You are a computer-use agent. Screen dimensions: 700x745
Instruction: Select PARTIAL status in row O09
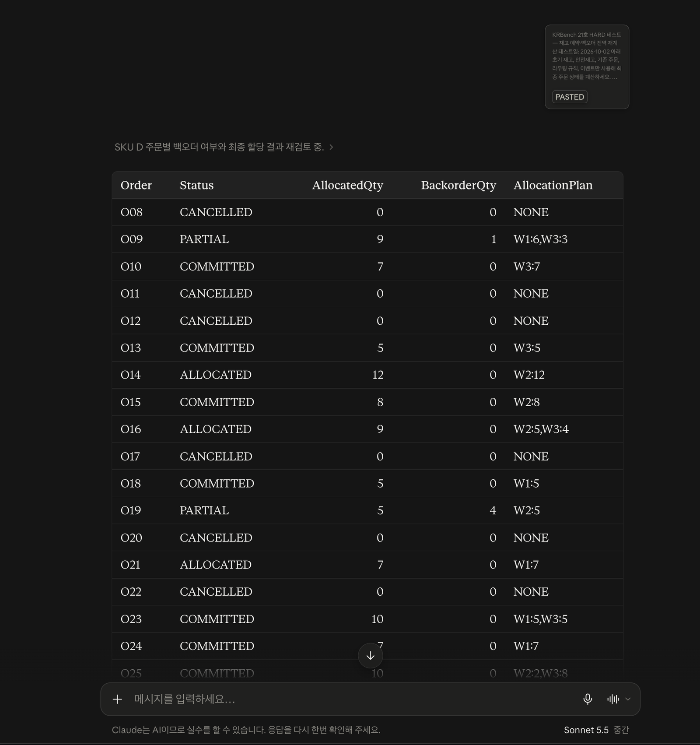pos(204,239)
